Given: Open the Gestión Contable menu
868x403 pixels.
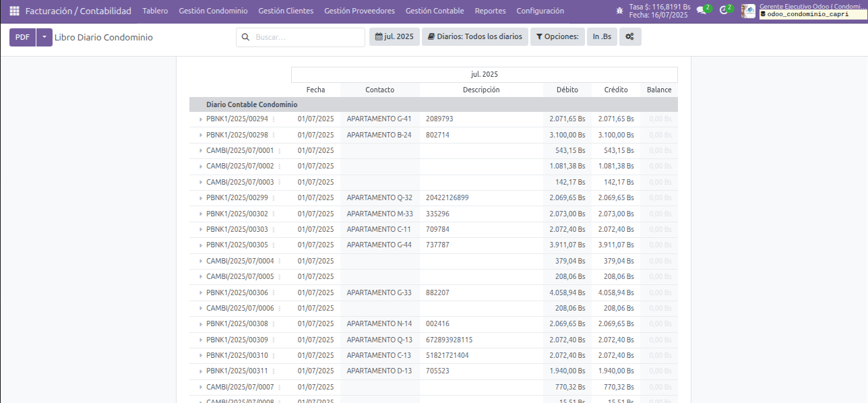Looking at the screenshot, I should [x=435, y=11].
